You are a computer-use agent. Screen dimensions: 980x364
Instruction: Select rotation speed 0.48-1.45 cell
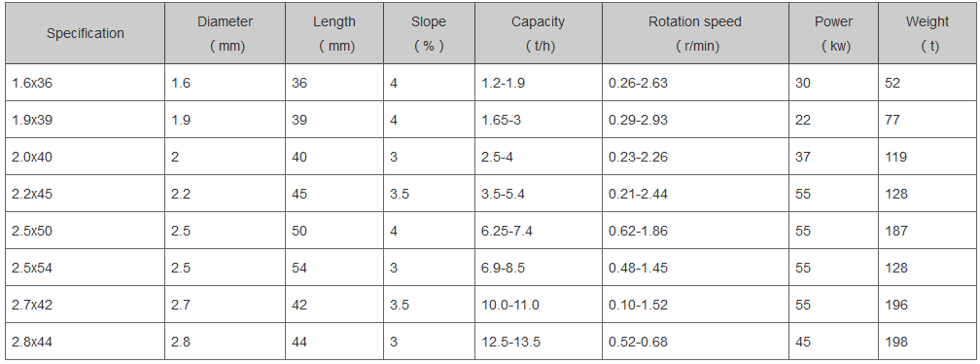coord(695,268)
